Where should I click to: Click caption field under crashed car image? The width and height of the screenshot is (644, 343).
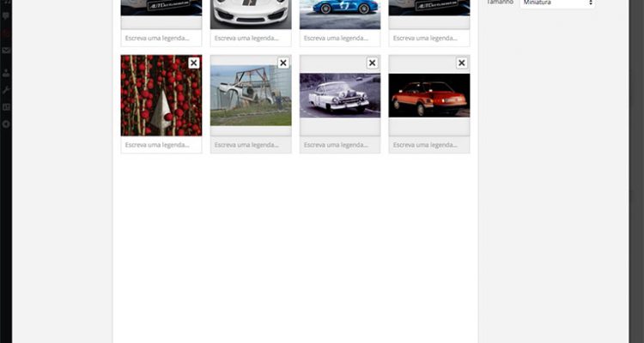[251, 145]
